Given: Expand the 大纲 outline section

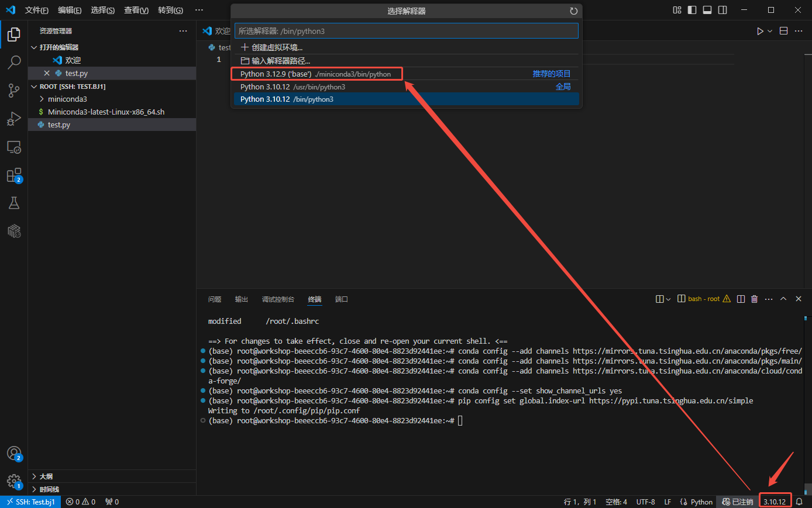Looking at the screenshot, I should coord(46,476).
